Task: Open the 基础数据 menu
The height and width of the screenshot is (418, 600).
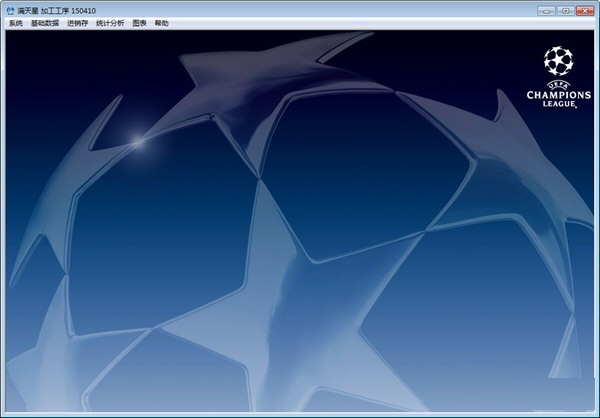Action: click(45, 23)
